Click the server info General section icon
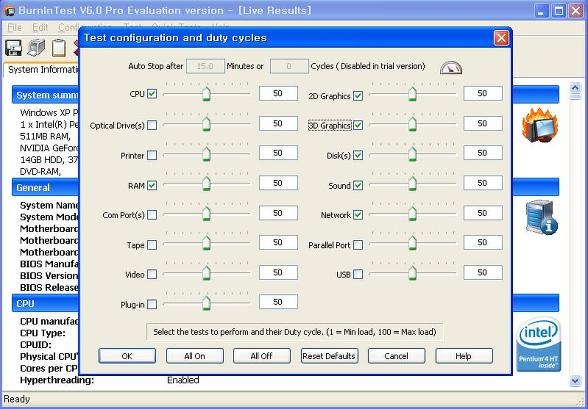 point(541,217)
